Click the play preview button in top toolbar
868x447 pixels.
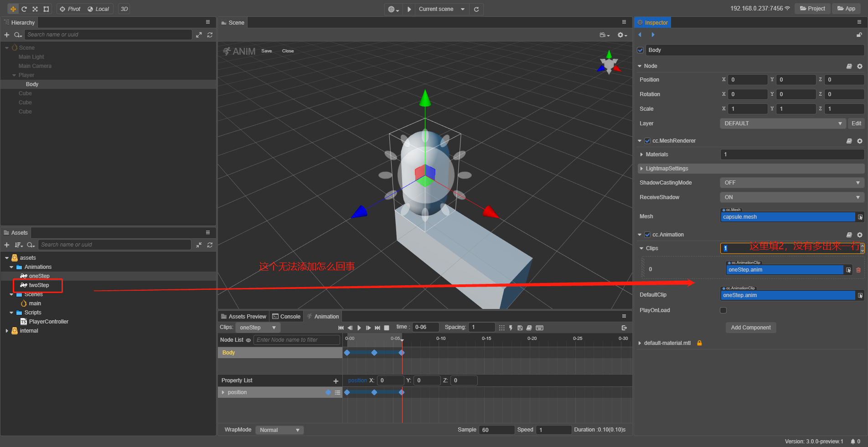tap(409, 9)
